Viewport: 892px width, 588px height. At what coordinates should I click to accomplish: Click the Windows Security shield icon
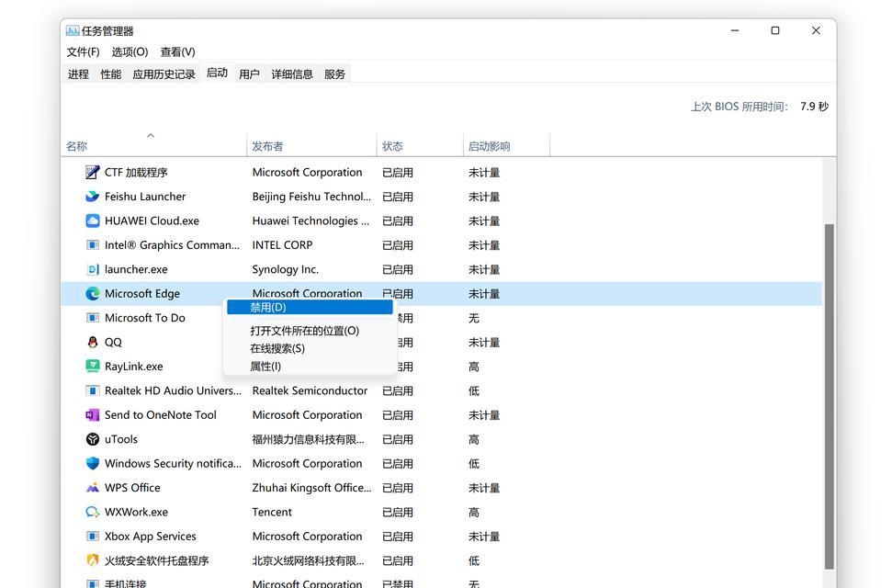click(92, 463)
